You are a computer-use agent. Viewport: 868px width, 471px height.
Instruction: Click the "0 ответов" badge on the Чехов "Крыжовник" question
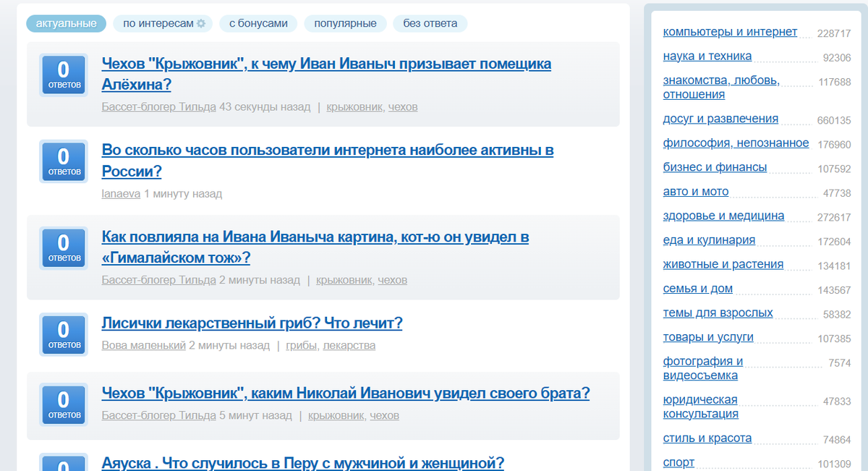[x=63, y=75]
